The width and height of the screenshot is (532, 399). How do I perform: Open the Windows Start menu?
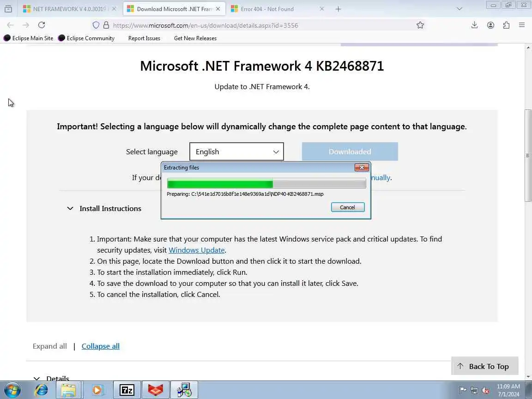point(12,390)
